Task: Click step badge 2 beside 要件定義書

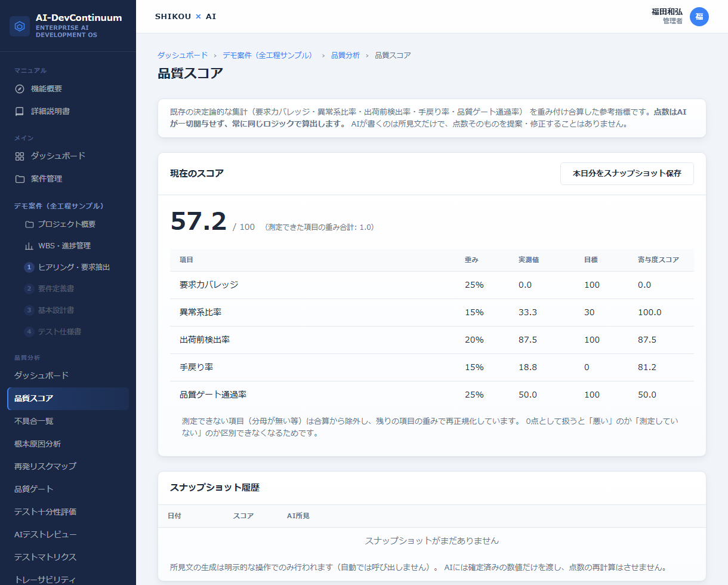Action: coord(29,289)
